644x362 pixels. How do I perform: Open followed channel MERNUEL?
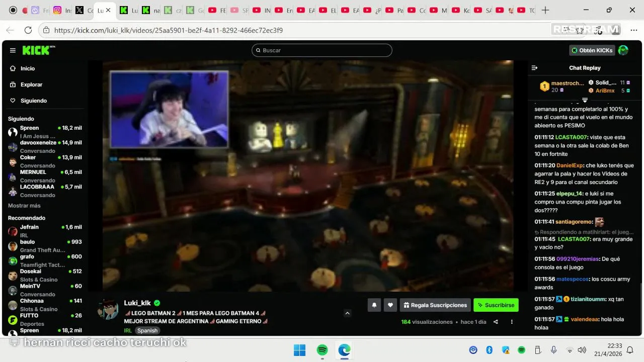45,175
